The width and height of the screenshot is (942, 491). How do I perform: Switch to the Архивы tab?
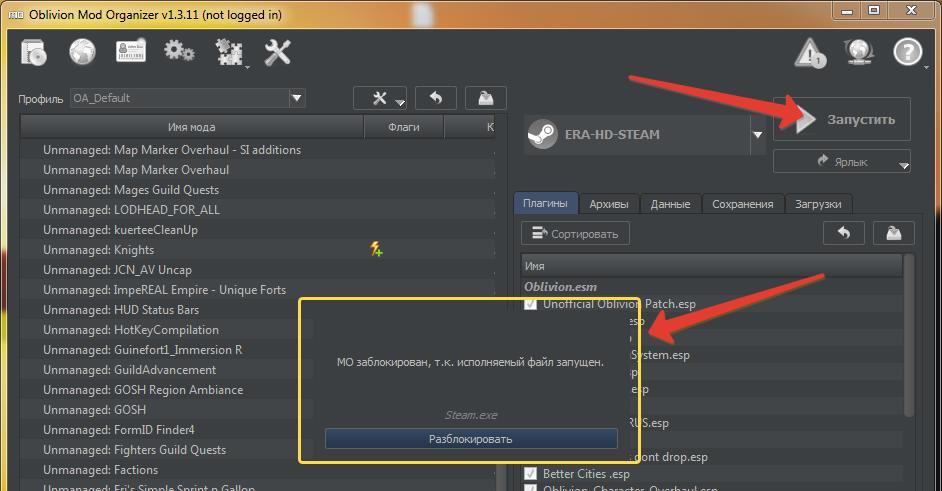click(x=608, y=204)
